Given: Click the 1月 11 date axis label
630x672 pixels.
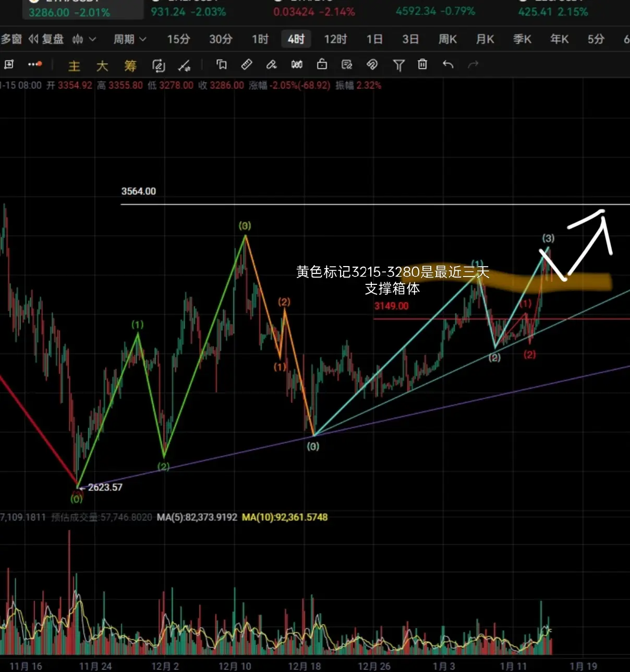Looking at the screenshot, I should pos(513,666).
